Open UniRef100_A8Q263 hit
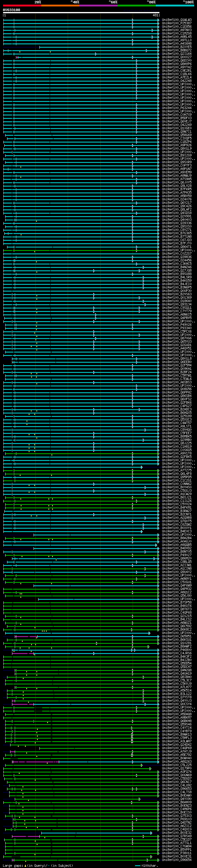This screenshot has height=868, width=197. (x=176, y=761)
